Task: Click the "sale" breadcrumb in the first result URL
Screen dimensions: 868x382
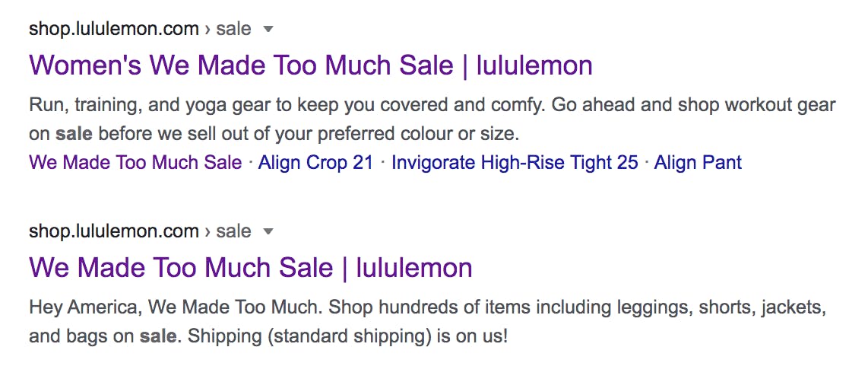Action: pyautogui.click(x=233, y=29)
